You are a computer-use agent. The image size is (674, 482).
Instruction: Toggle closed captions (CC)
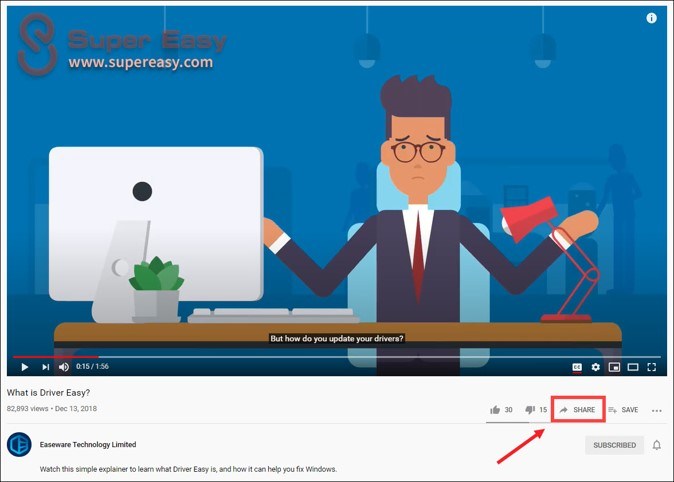coord(577,367)
